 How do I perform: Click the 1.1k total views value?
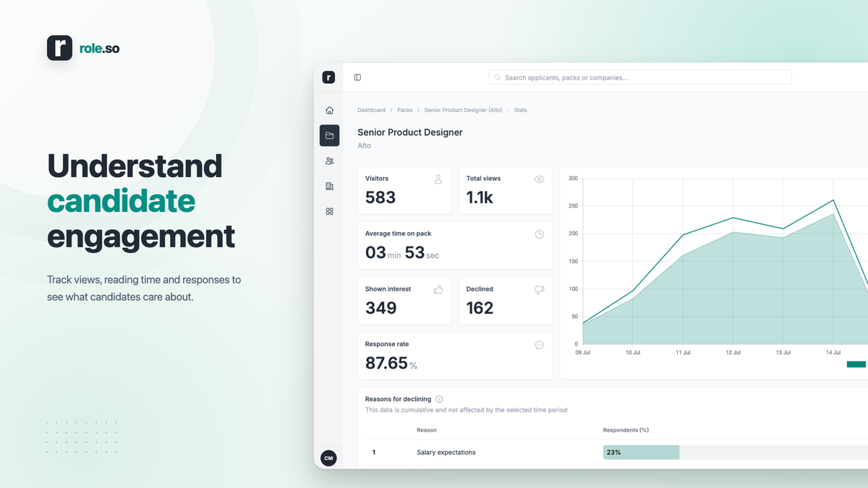480,197
